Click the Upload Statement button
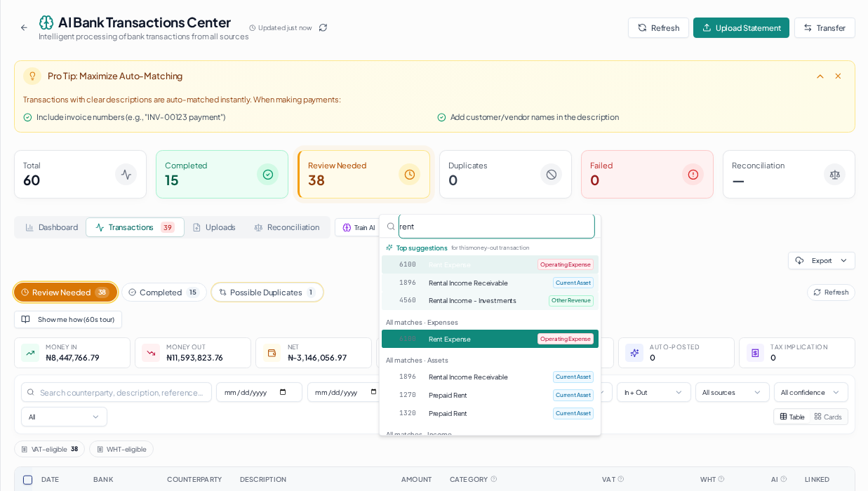 point(741,27)
